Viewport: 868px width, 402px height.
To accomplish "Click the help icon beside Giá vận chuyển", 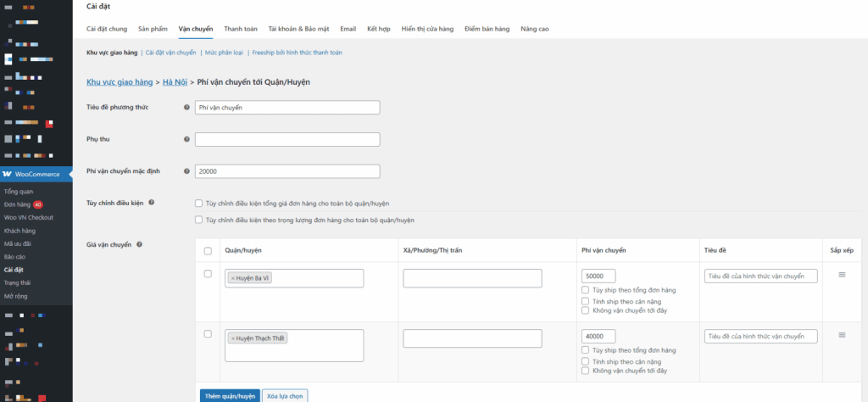I will (140, 245).
